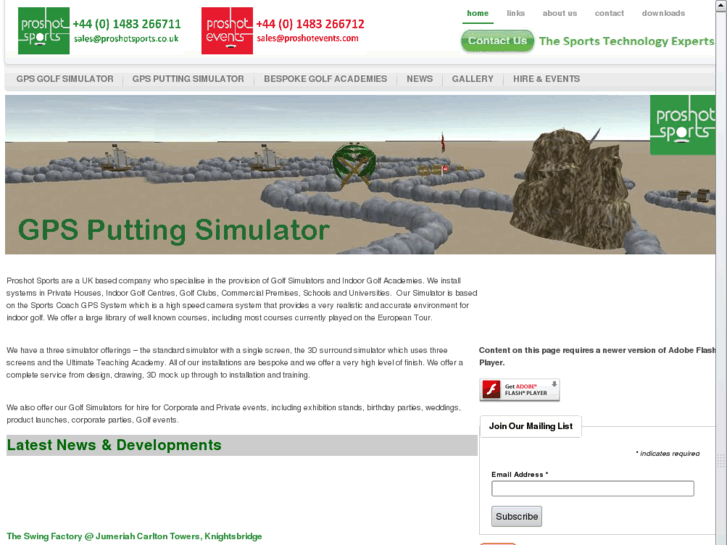The image size is (727, 545).
Task: Click the scrollbar up arrow
Action: pyautogui.click(x=721, y=5)
